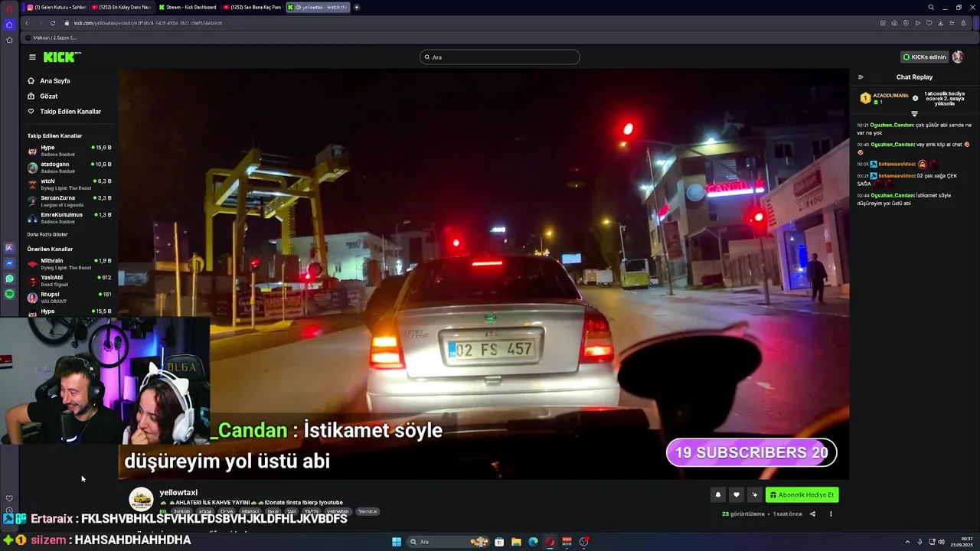
Task: Expand the pinned gift leaderboard arrow
Action: pos(914,114)
